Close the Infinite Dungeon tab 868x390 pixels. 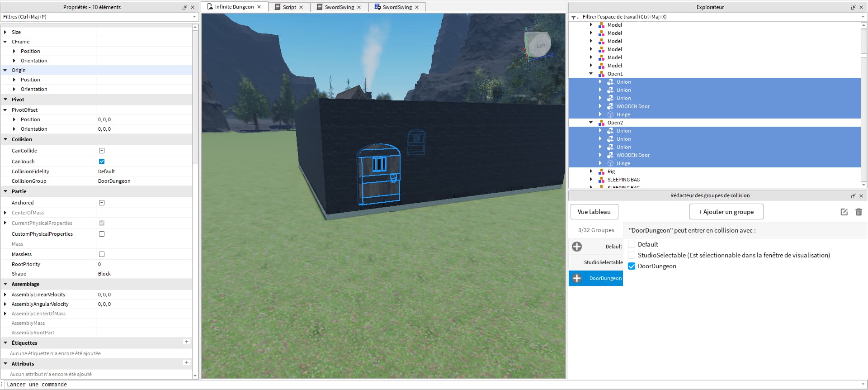pyautogui.click(x=259, y=7)
